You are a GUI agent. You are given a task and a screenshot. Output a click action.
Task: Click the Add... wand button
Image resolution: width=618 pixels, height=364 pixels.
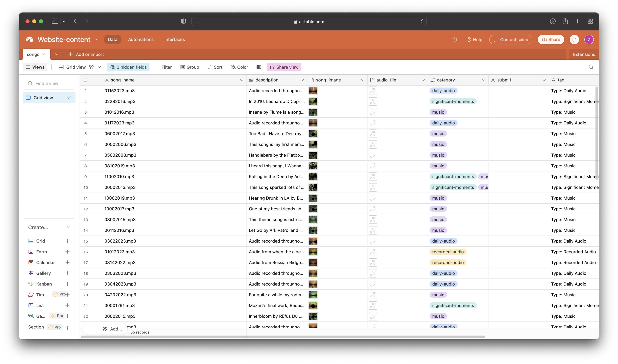tap(112, 329)
